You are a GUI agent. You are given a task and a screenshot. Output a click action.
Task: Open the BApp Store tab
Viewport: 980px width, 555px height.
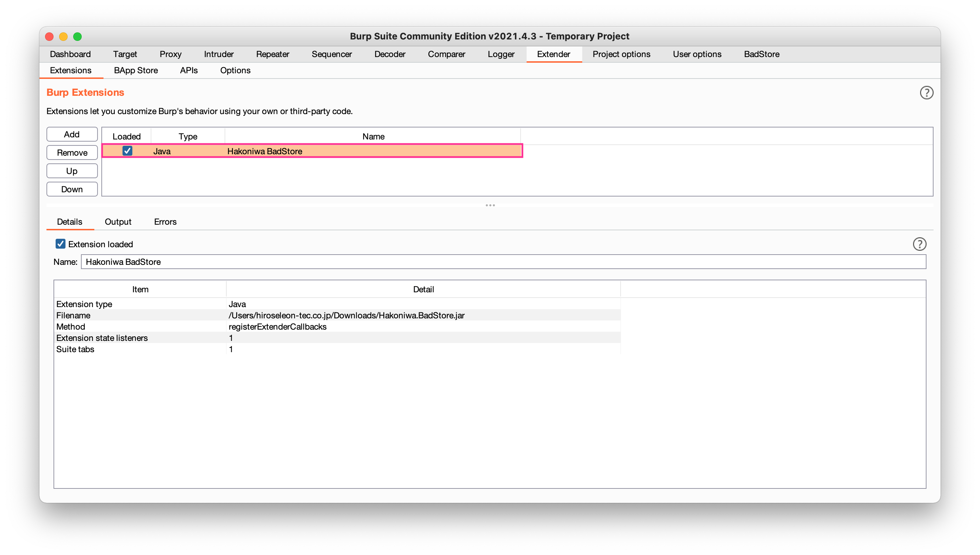pos(136,70)
